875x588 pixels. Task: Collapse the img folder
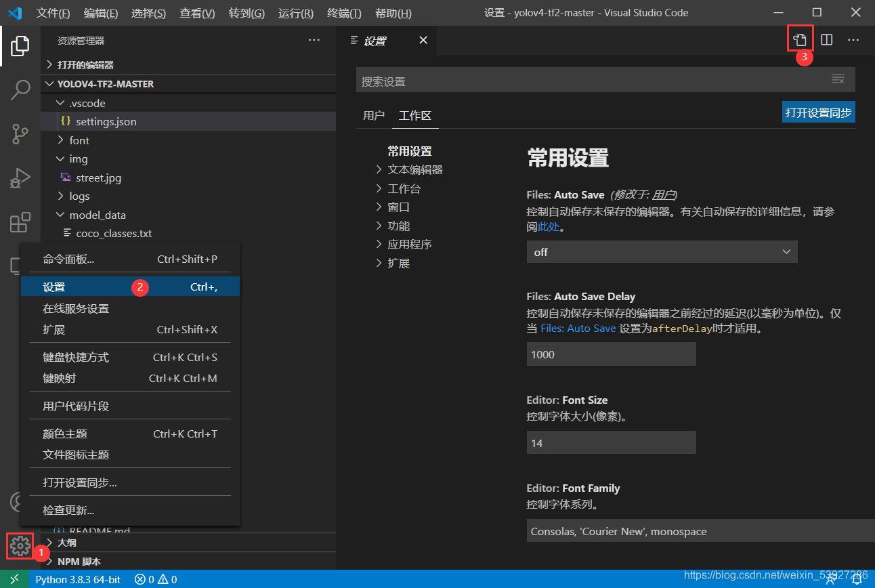coord(188,159)
